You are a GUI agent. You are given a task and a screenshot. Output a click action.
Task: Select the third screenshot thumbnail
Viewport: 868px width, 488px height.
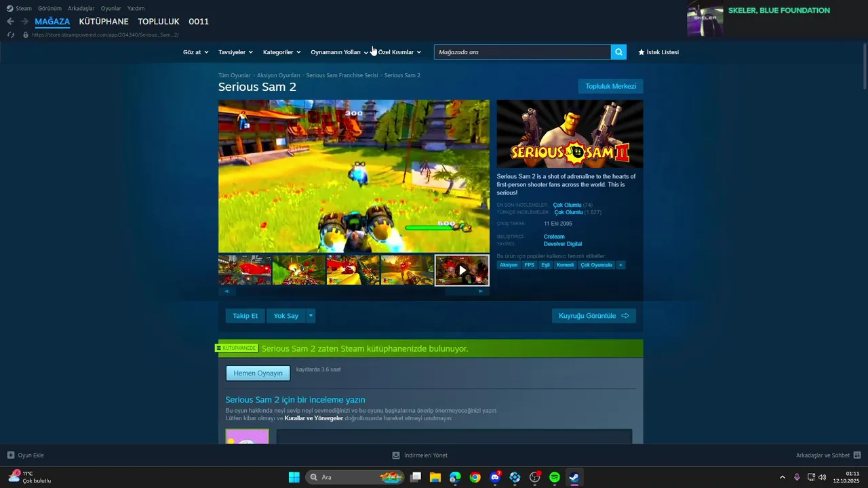[x=353, y=270]
